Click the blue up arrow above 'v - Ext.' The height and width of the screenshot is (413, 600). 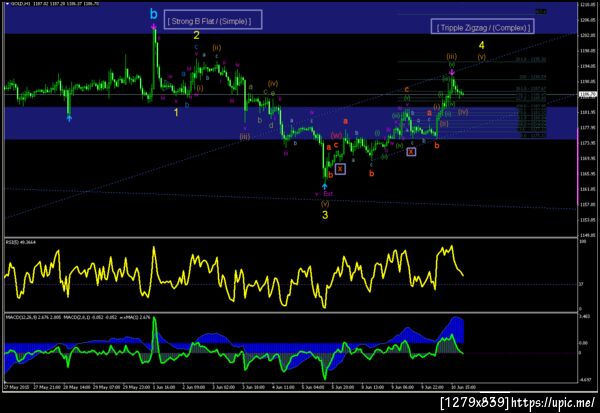[x=324, y=186]
